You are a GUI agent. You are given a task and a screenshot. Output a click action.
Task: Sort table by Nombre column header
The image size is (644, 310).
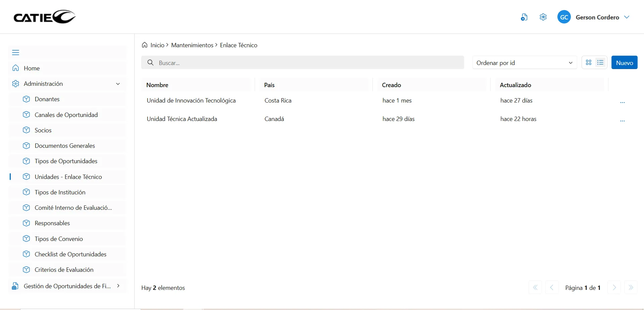(157, 85)
